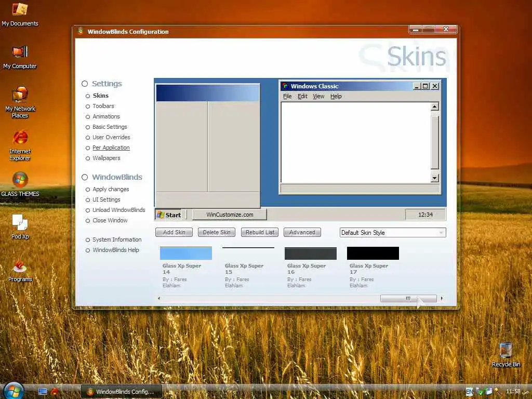
Task: Click preview window scroll up arrow
Action: pyautogui.click(x=435, y=107)
